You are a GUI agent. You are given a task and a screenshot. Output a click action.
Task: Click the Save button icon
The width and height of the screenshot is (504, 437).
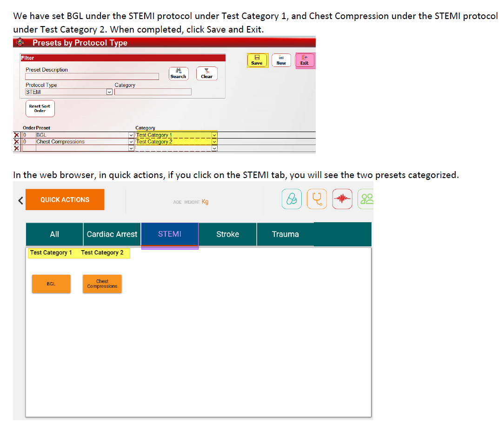coord(257,60)
